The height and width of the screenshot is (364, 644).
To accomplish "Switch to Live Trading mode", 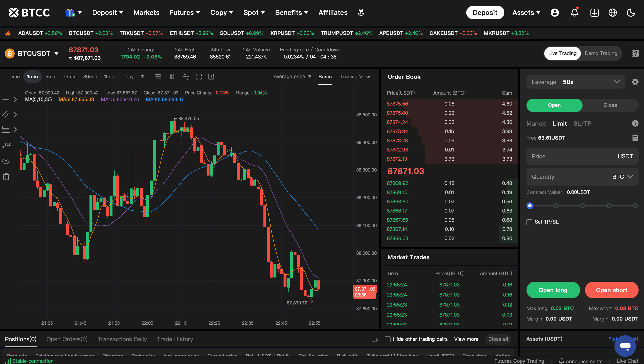I will coord(562,53).
